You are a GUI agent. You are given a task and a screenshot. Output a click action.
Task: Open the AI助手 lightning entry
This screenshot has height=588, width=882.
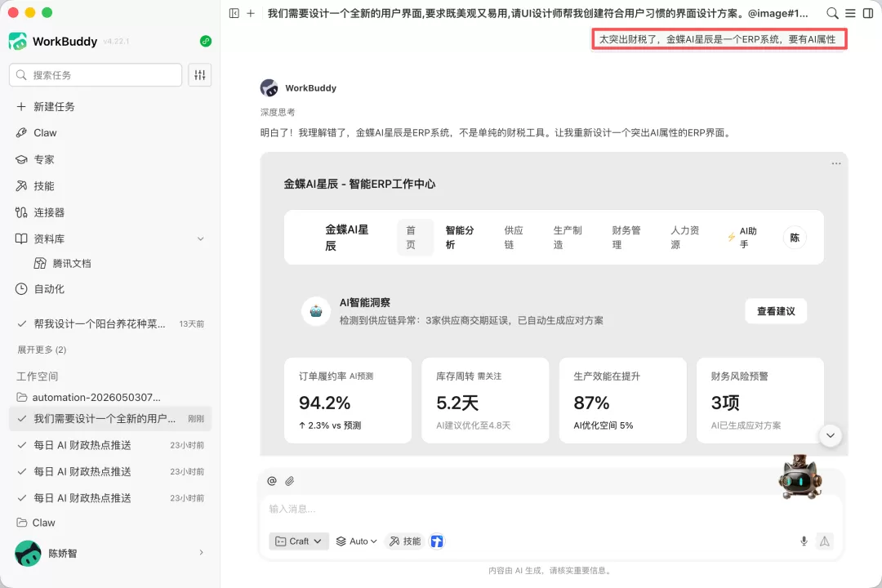coord(742,238)
